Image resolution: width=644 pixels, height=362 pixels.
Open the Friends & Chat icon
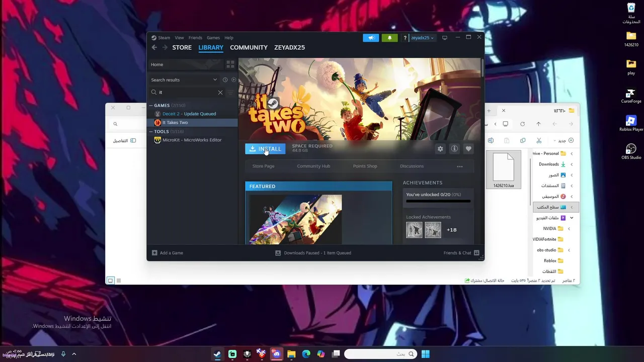click(476, 253)
